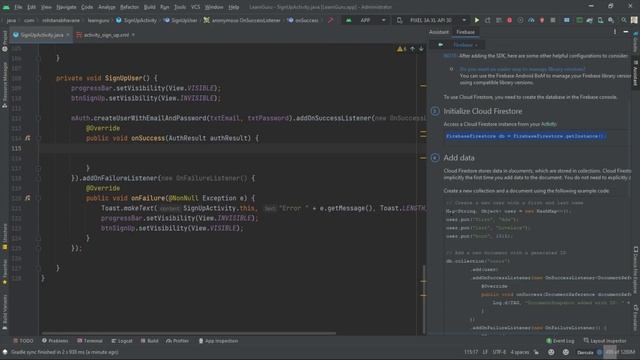Click the onSuccess breadcrumb item
This screenshot has height=360, width=640.
pyautogui.click(x=303, y=20)
